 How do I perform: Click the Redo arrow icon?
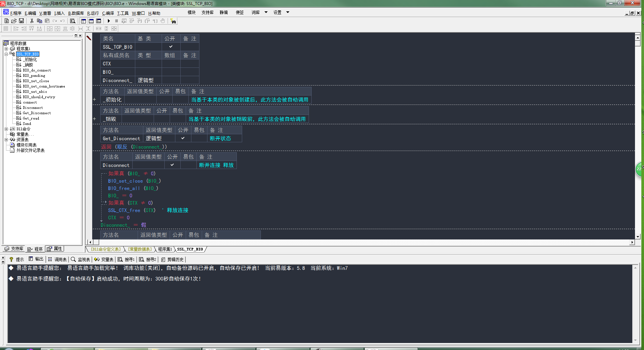(55, 21)
